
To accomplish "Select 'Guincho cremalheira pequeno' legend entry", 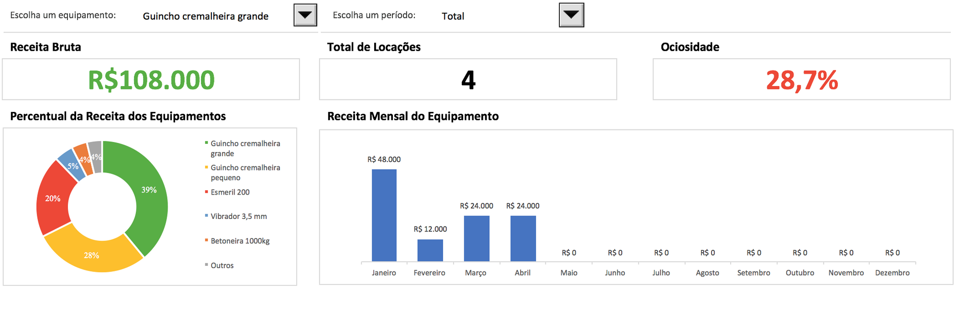I will [245, 173].
